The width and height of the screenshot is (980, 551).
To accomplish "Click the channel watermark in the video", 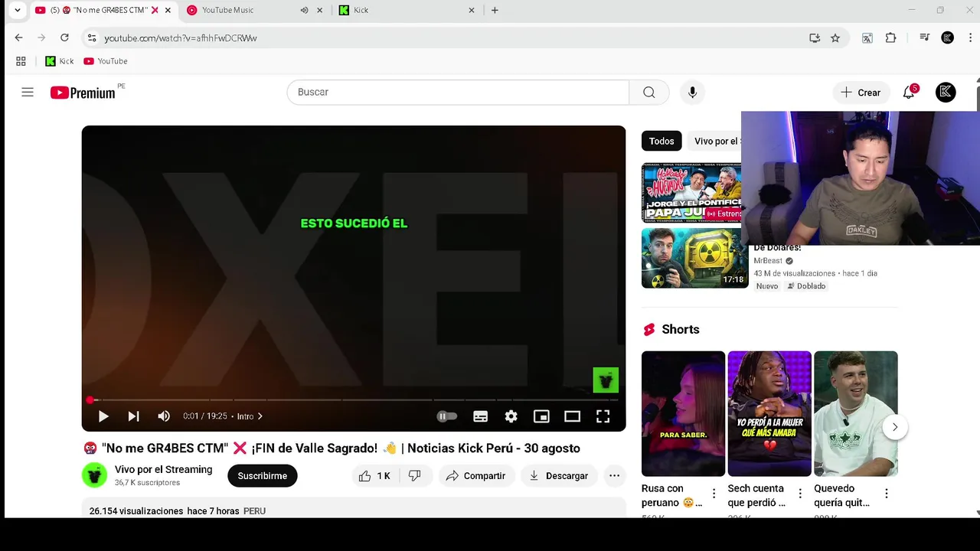I will coord(606,380).
